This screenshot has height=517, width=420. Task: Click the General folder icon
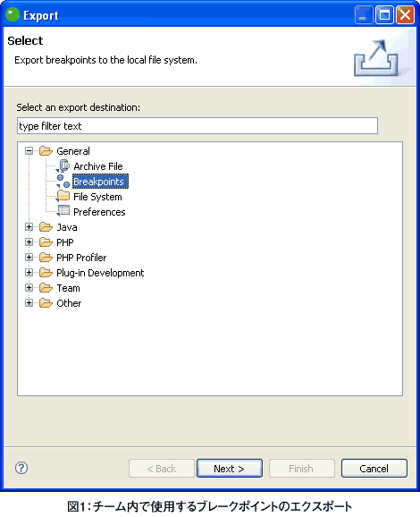click(46, 151)
